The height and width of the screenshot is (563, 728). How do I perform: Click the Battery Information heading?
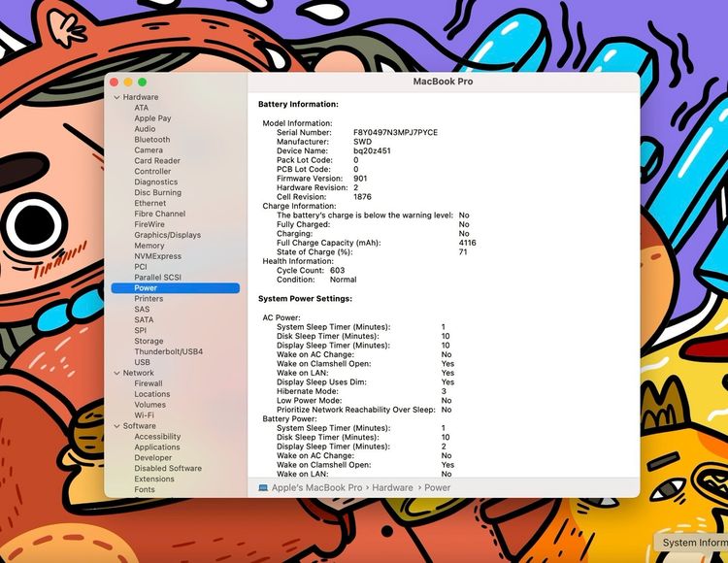[298, 105]
